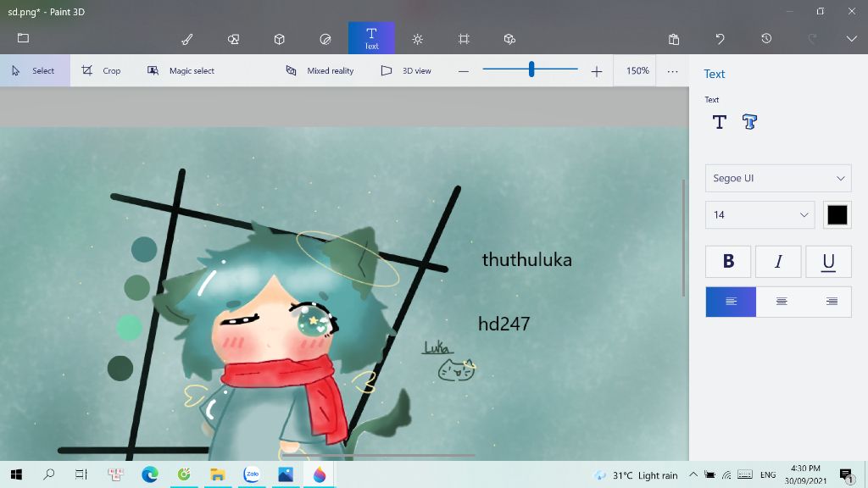
Task: Choose 2D text mode
Action: (x=719, y=122)
